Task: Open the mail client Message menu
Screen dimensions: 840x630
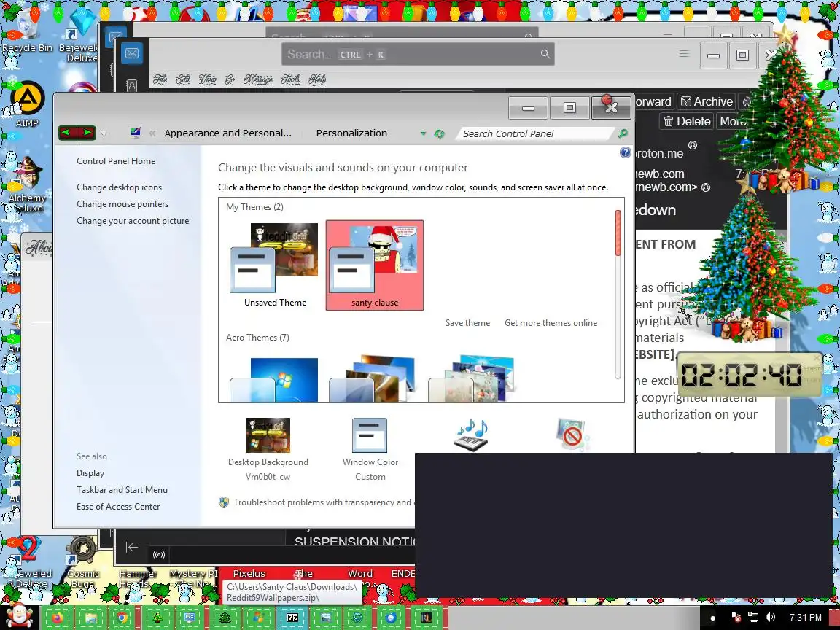Action: click(257, 79)
